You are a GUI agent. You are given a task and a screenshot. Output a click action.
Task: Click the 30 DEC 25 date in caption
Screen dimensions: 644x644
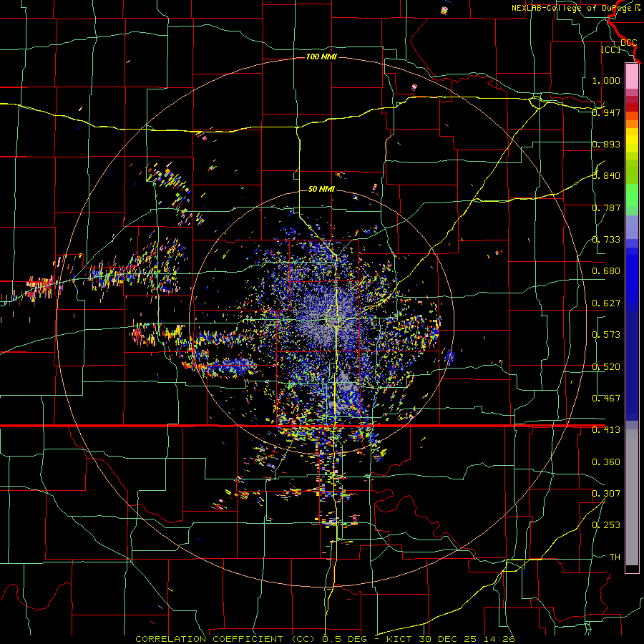coord(448,639)
